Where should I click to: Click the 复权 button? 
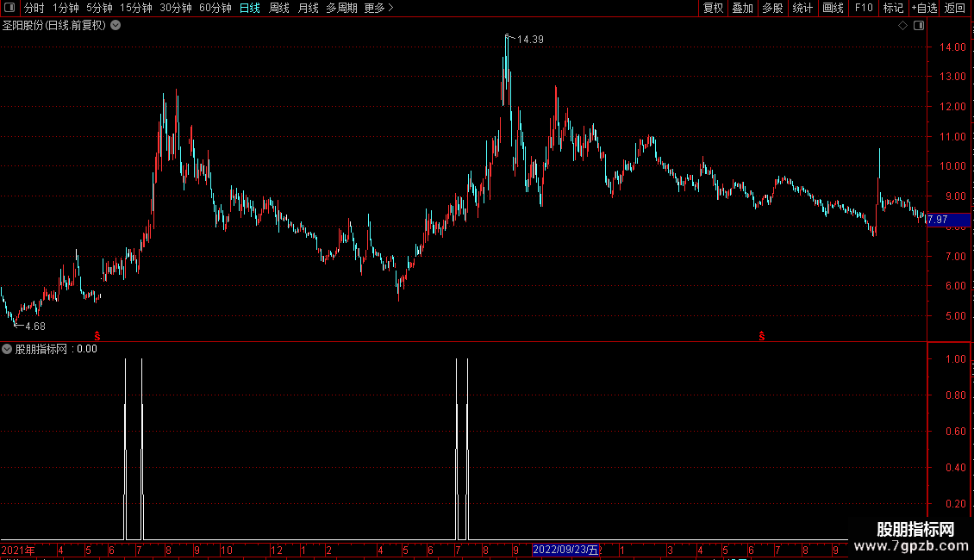tap(713, 8)
